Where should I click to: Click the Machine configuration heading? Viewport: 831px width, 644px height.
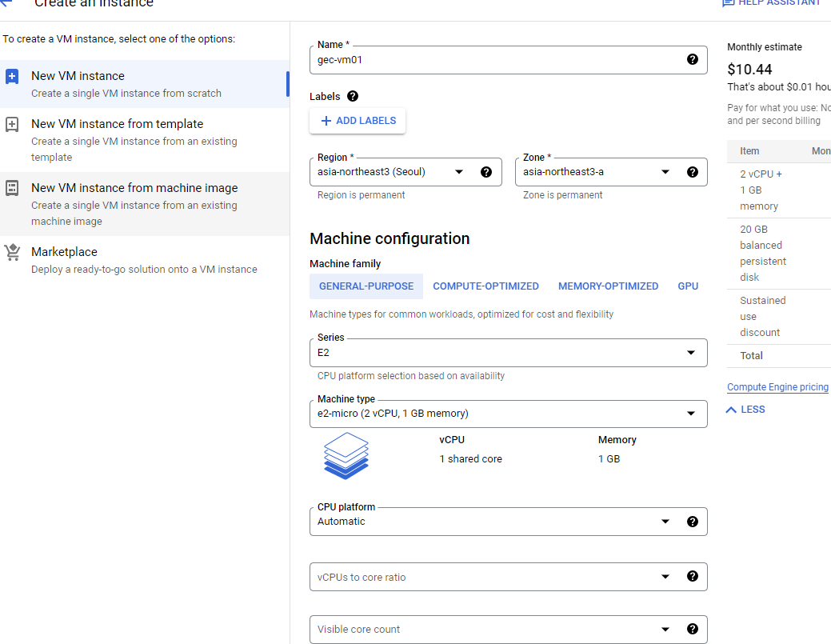point(390,238)
